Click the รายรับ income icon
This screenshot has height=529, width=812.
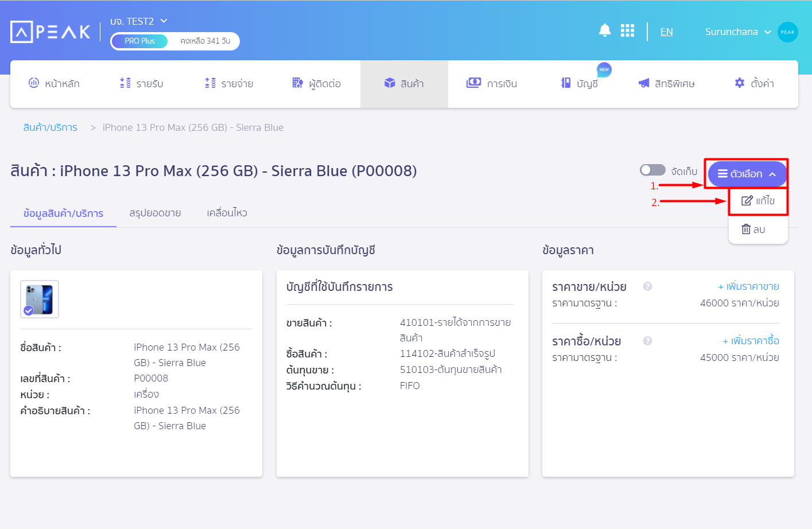click(125, 83)
